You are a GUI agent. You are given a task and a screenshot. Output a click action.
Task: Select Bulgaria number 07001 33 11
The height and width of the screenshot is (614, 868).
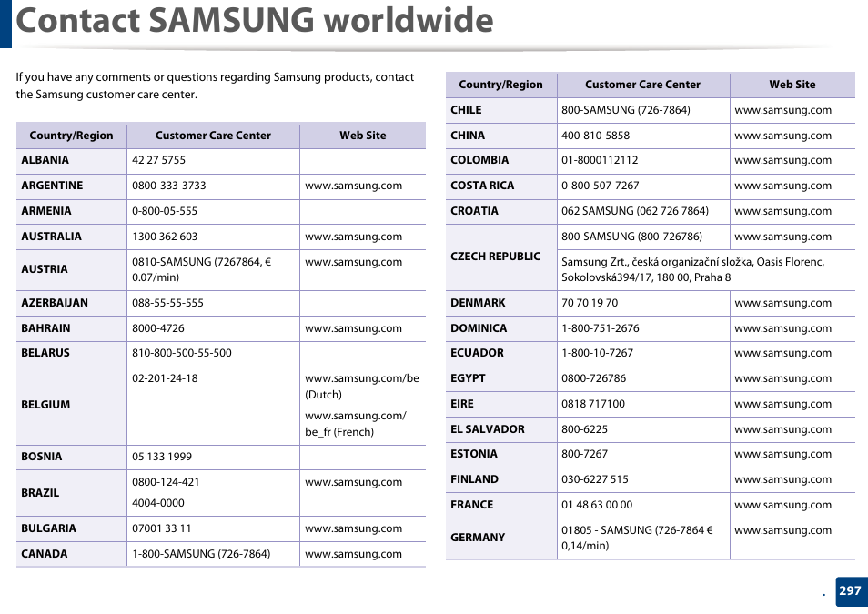click(161, 528)
